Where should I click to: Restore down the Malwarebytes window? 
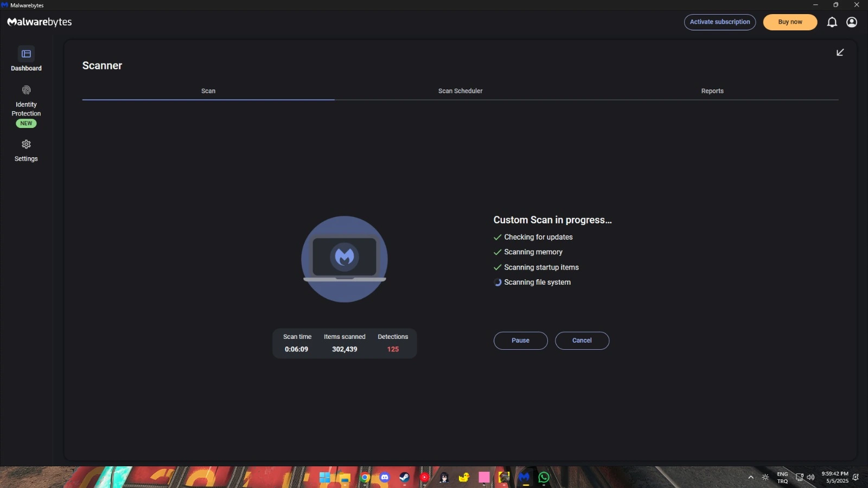836,5
